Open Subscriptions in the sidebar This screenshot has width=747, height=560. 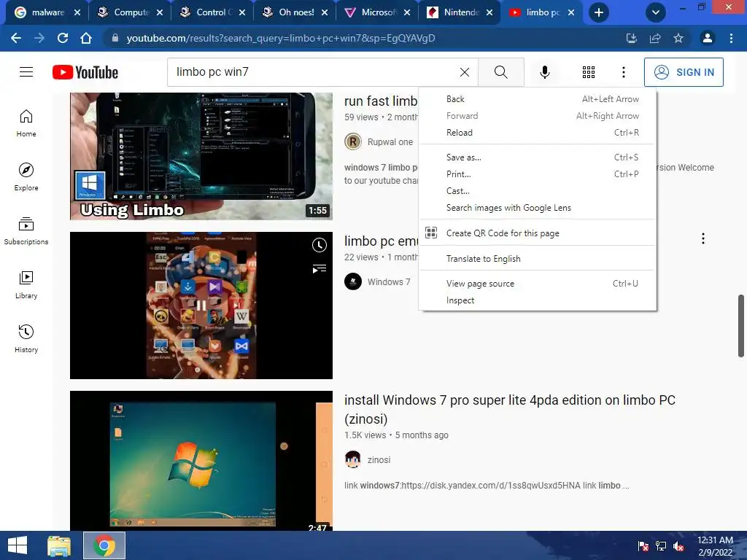[x=26, y=231]
